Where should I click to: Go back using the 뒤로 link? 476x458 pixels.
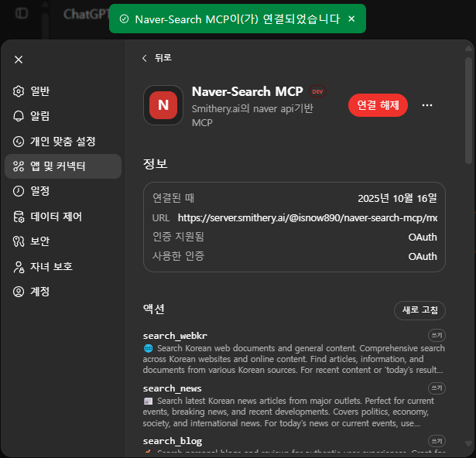pyautogui.click(x=157, y=58)
